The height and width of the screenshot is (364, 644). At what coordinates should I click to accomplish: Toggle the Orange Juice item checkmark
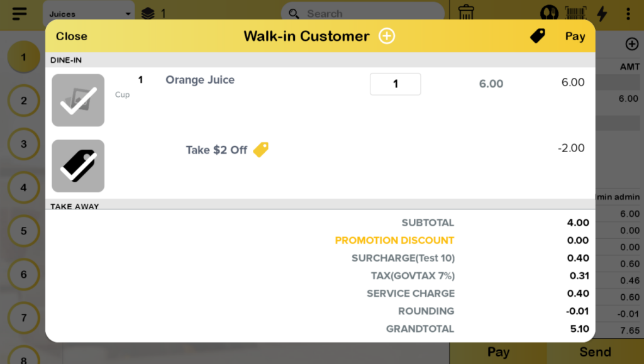pyautogui.click(x=78, y=100)
